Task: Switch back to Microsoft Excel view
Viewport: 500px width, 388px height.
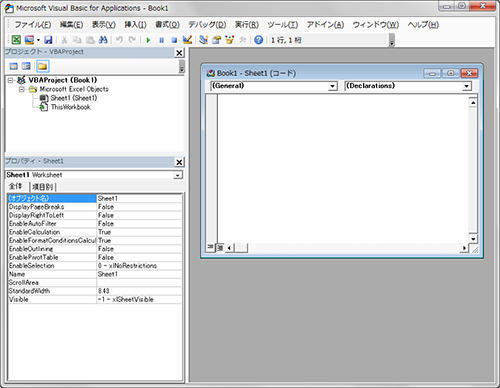Action: coord(16,40)
